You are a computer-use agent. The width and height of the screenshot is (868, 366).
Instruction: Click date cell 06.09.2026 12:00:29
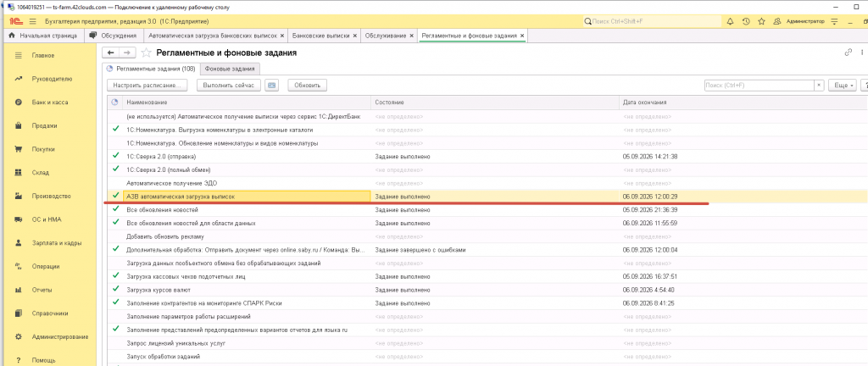pyautogui.click(x=650, y=197)
